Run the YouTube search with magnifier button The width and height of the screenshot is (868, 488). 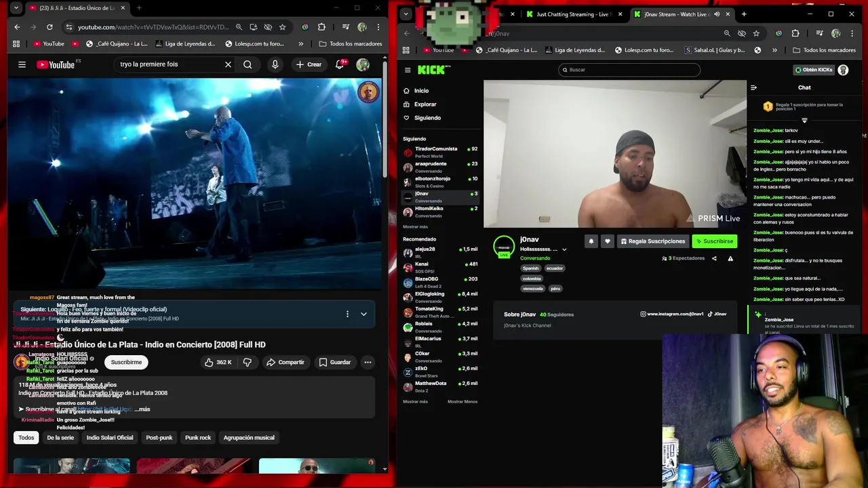click(248, 64)
